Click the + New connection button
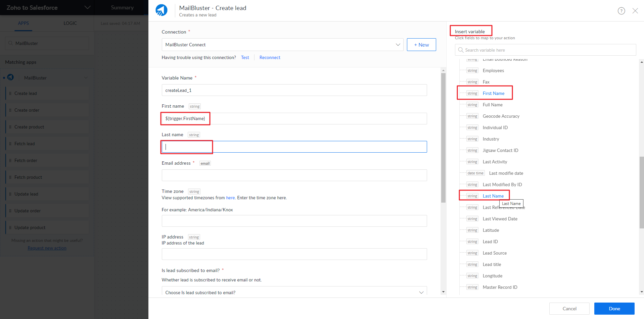The image size is (644, 319). pos(421,45)
